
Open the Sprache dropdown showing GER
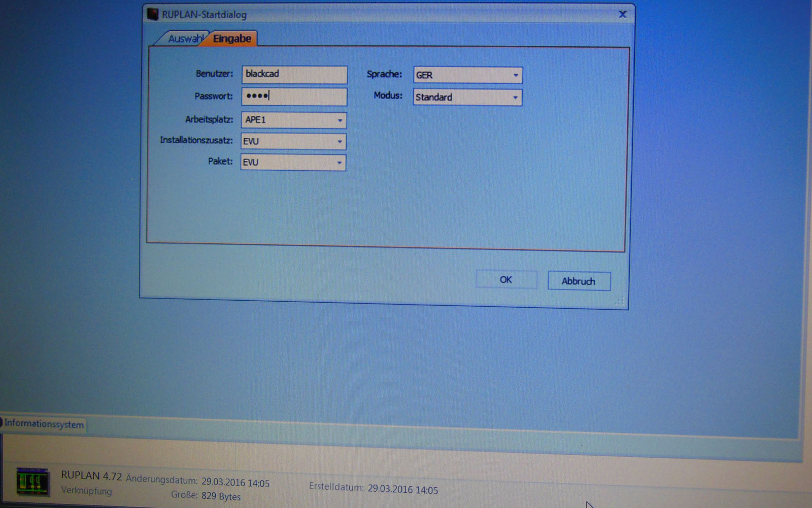tap(467, 75)
